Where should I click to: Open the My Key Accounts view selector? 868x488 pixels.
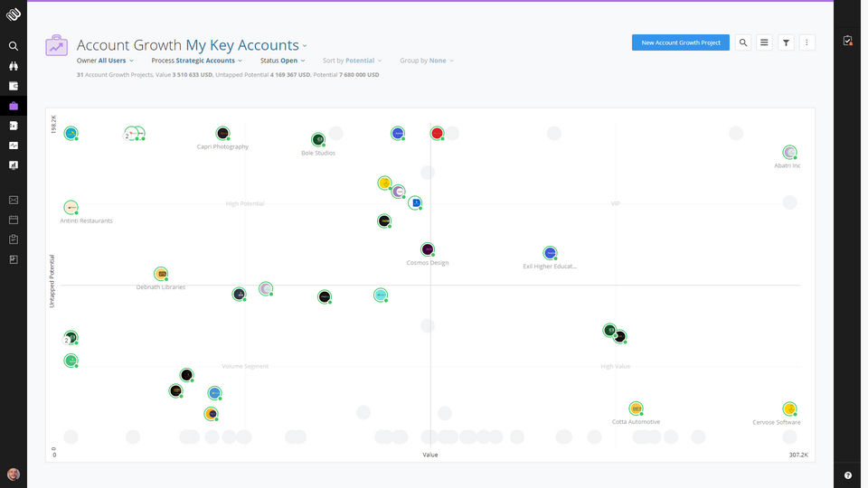point(246,45)
